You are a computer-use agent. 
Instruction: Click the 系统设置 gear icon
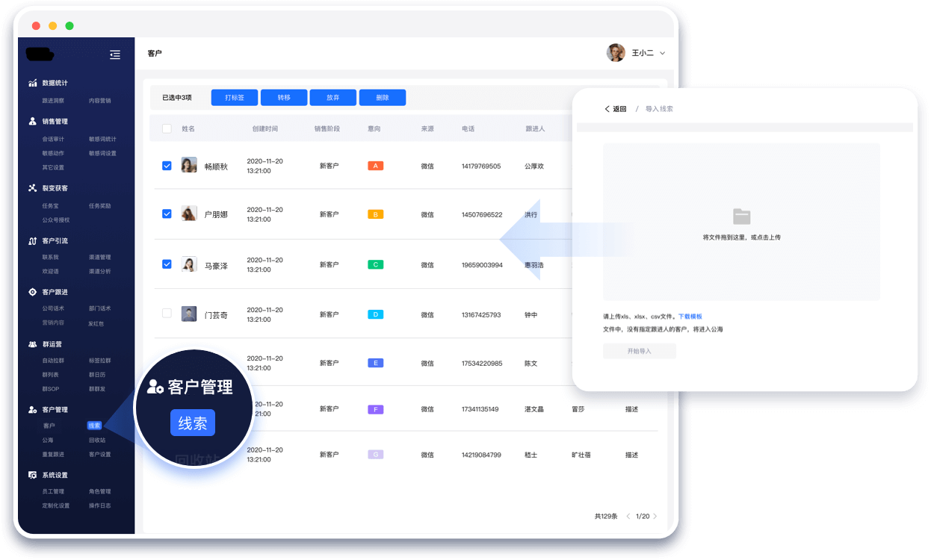pos(32,475)
